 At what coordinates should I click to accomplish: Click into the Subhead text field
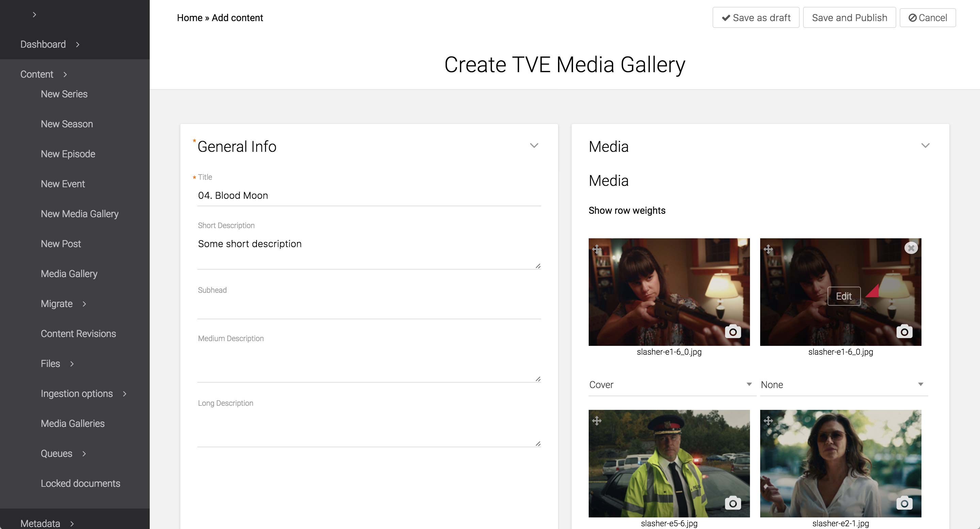pyautogui.click(x=369, y=309)
